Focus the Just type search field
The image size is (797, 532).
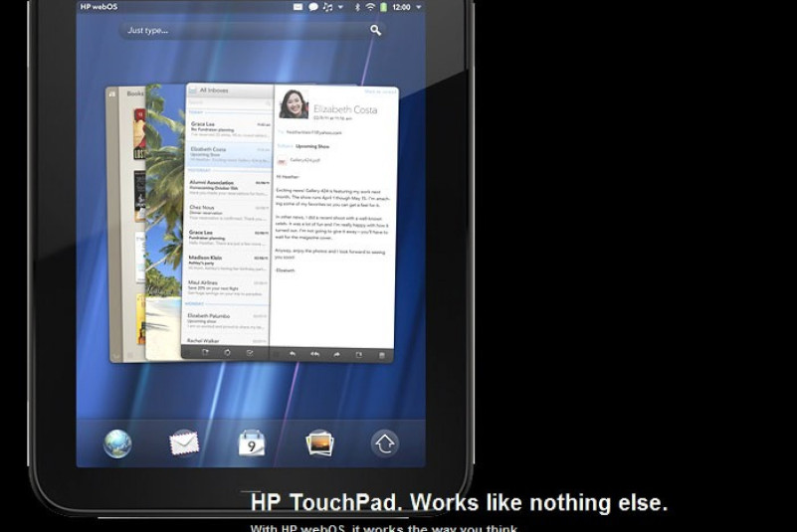pos(252,30)
